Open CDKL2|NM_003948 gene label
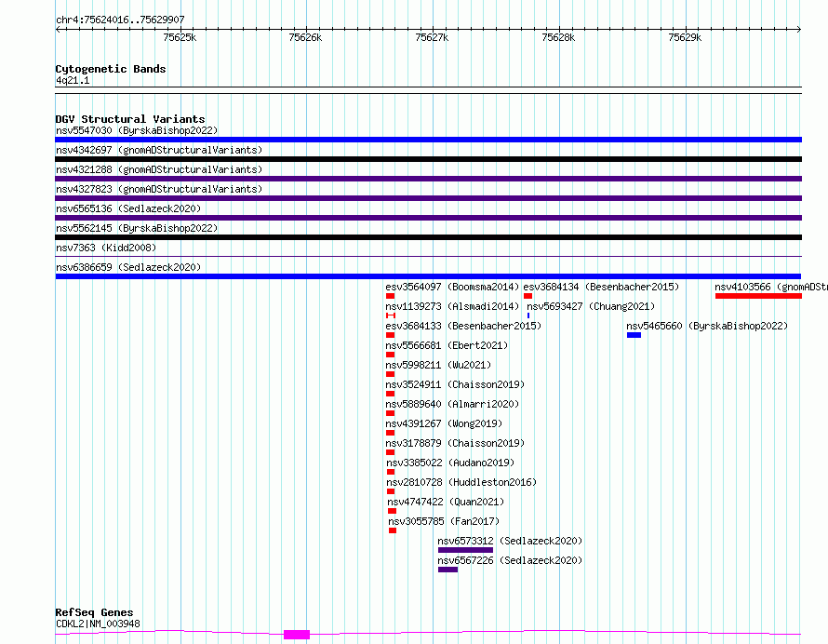Screen dimensions: 828x644 (99, 624)
